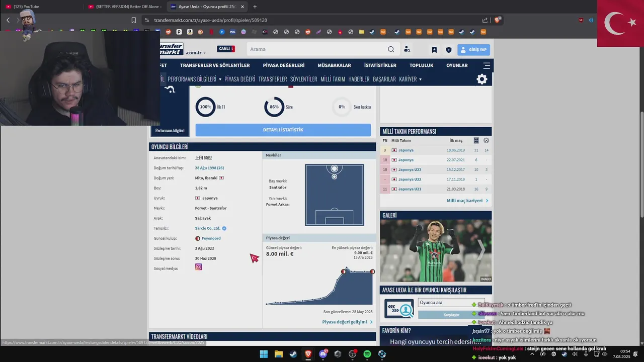Bookmark this page with the address bar bookmark icon

click(x=134, y=20)
